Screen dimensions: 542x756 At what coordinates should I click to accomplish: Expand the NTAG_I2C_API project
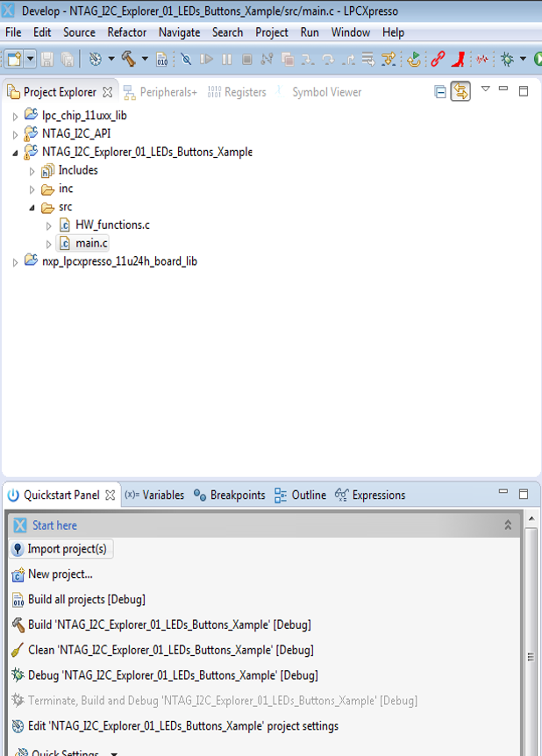tap(15, 134)
